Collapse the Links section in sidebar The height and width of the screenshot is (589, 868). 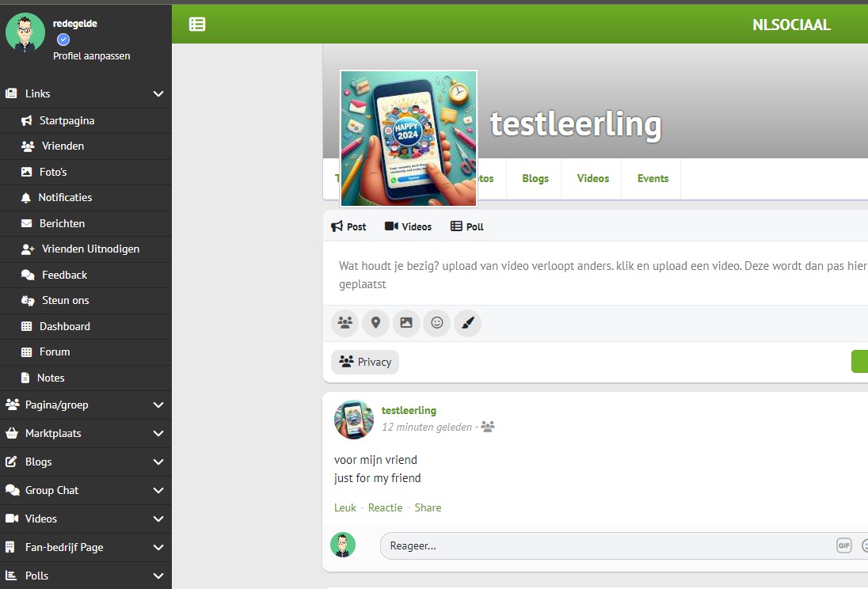[x=158, y=93]
